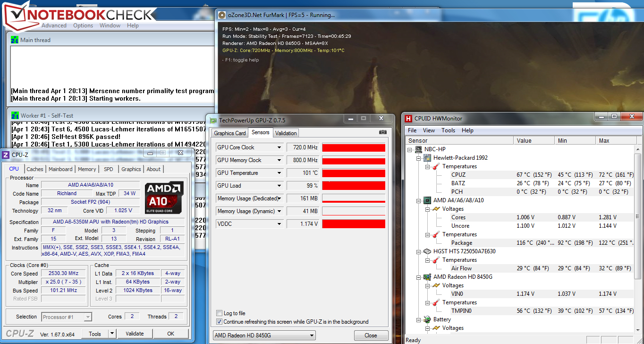The width and height of the screenshot is (644, 344).
Task: Open the File menu in HWMonitor
Action: pos(412,130)
